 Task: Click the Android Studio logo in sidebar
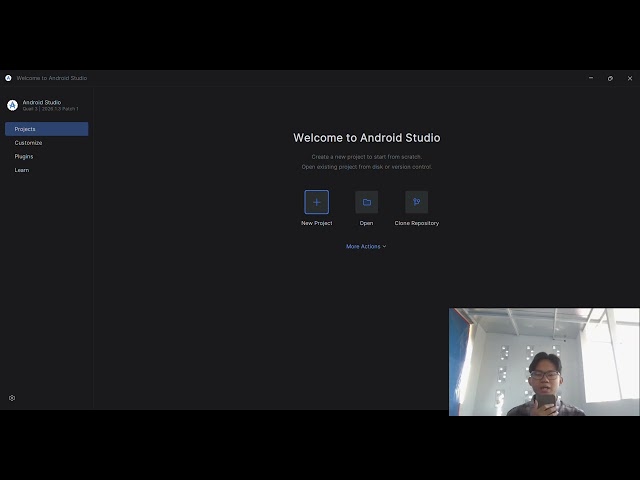click(13, 105)
